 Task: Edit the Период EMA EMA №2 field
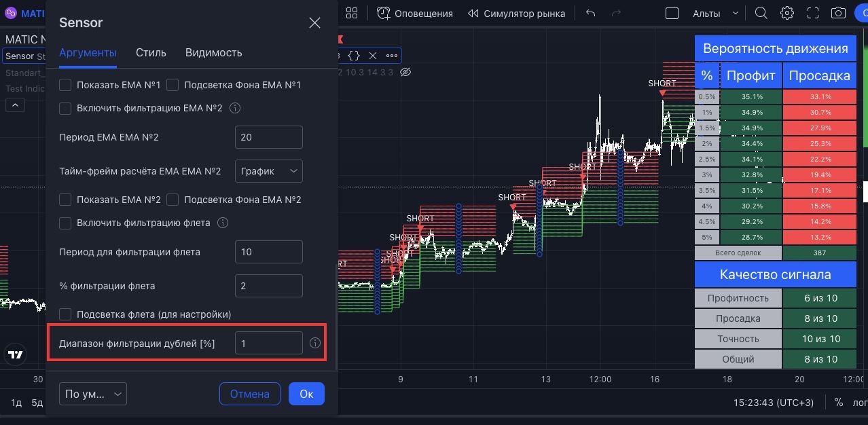pos(268,137)
